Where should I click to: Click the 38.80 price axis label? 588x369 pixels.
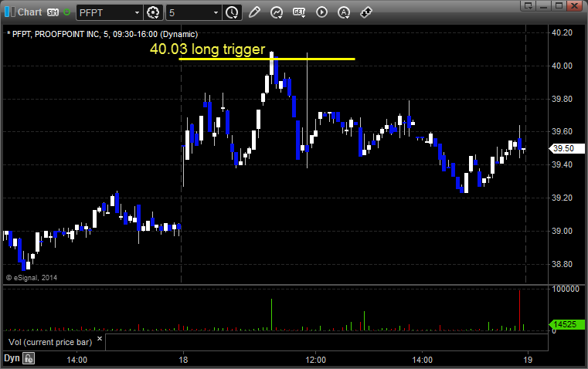pyautogui.click(x=563, y=264)
